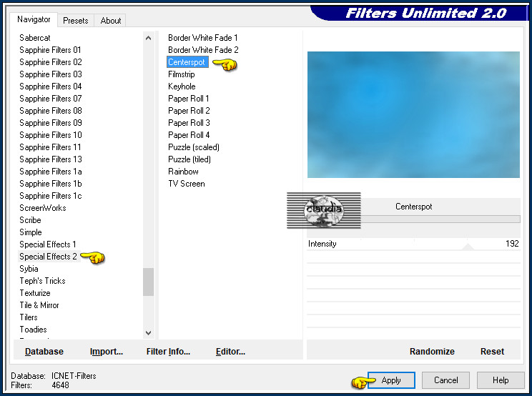Click the Intensity value 192

click(512, 244)
